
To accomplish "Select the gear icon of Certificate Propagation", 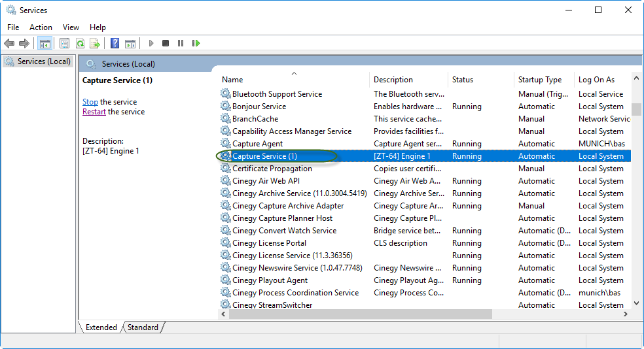I will tap(226, 168).
